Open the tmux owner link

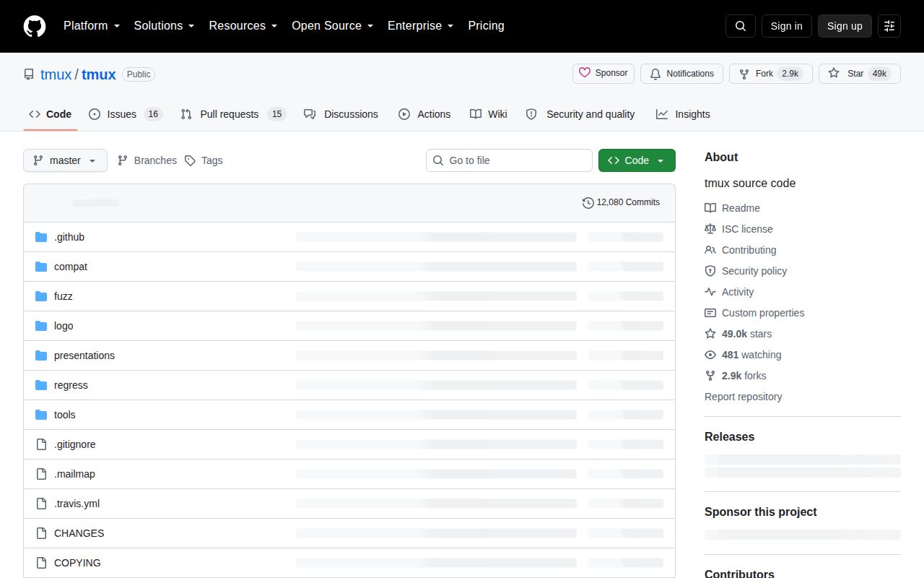(x=56, y=74)
